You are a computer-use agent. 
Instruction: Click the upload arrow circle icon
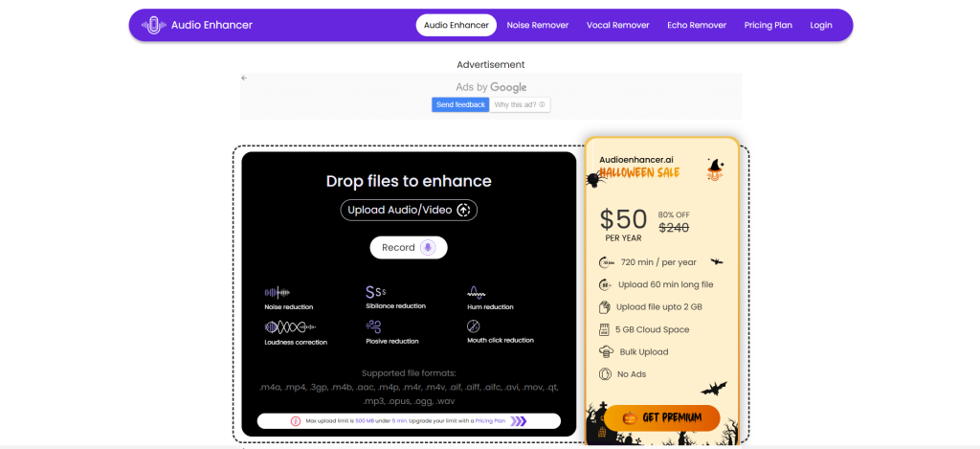[x=463, y=210]
